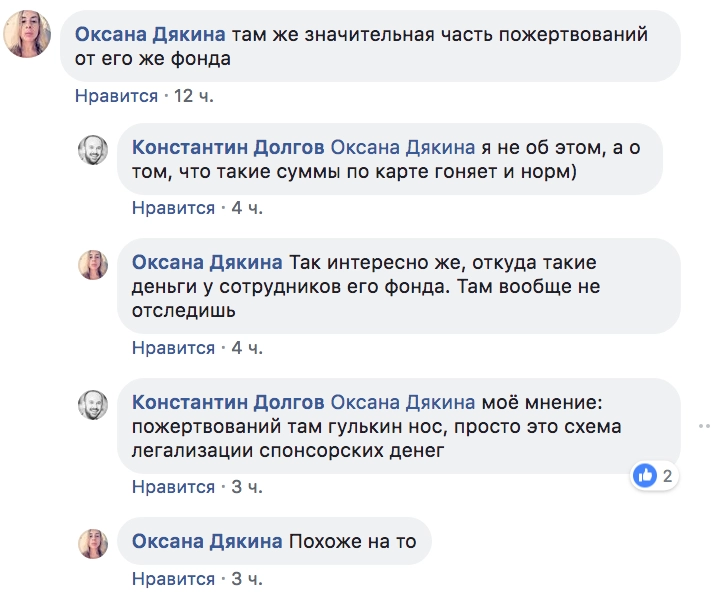Click author name Оксана Дякина in the 'Похоже на то' reply
The width and height of the screenshot is (711, 598).
207,542
